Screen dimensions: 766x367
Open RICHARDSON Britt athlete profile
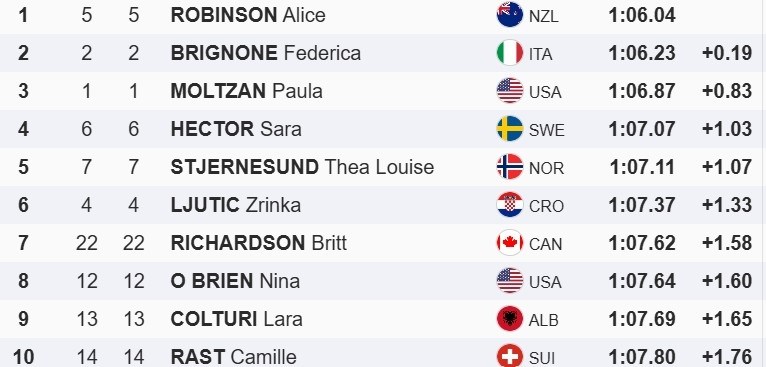[258, 243]
